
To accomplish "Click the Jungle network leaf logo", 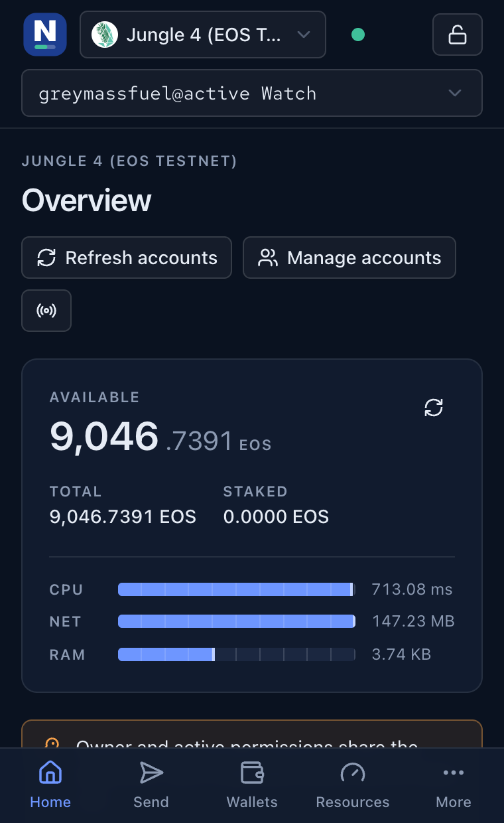I will 105,35.
